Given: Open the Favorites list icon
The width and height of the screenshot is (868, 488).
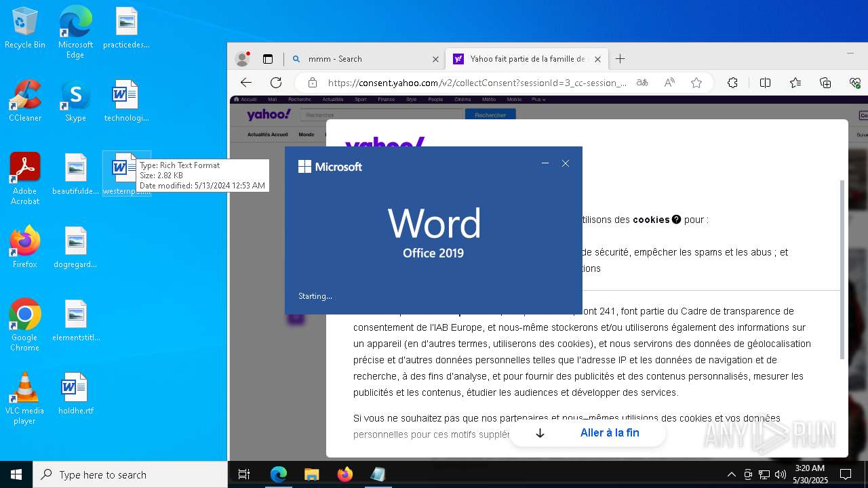Looking at the screenshot, I should click(x=795, y=83).
